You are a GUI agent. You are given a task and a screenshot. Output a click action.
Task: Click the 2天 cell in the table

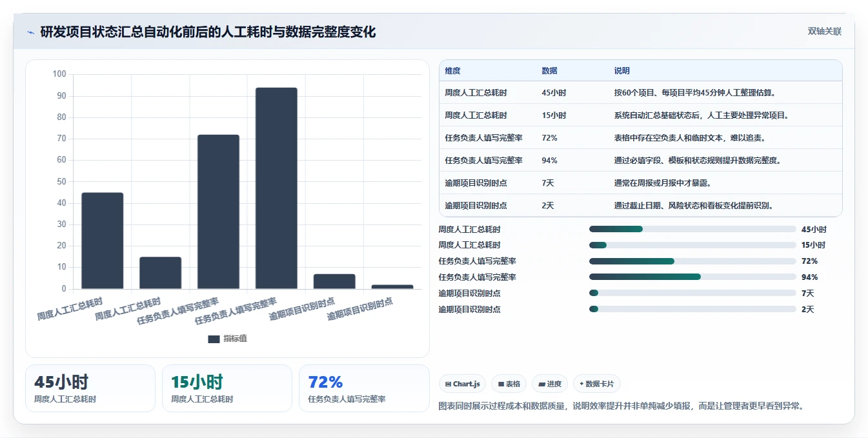tap(549, 206)
